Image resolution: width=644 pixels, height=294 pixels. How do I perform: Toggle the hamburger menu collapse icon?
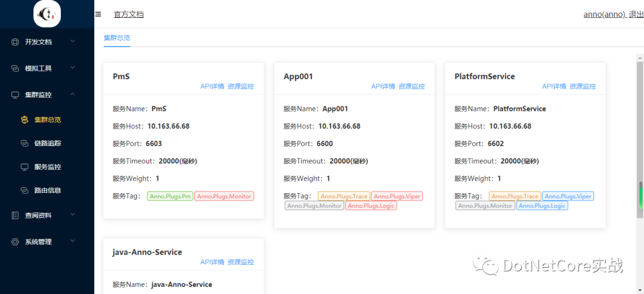[x=98, y=14]
